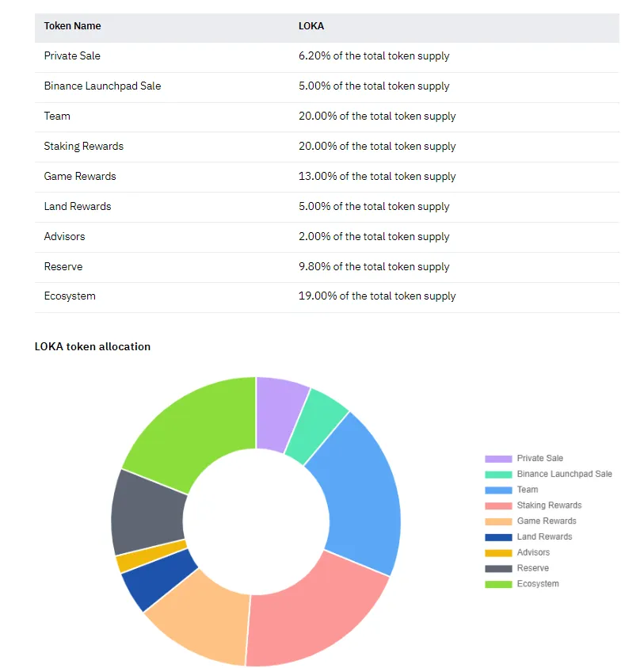This screenshot has width=644, height=668.
Task: Click the Private Sale legend color swatch
Action: click(498, 459)
